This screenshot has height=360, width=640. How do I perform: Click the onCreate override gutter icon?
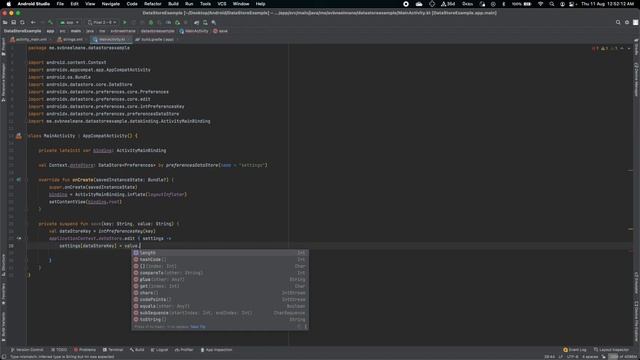(x=19, y=180)
